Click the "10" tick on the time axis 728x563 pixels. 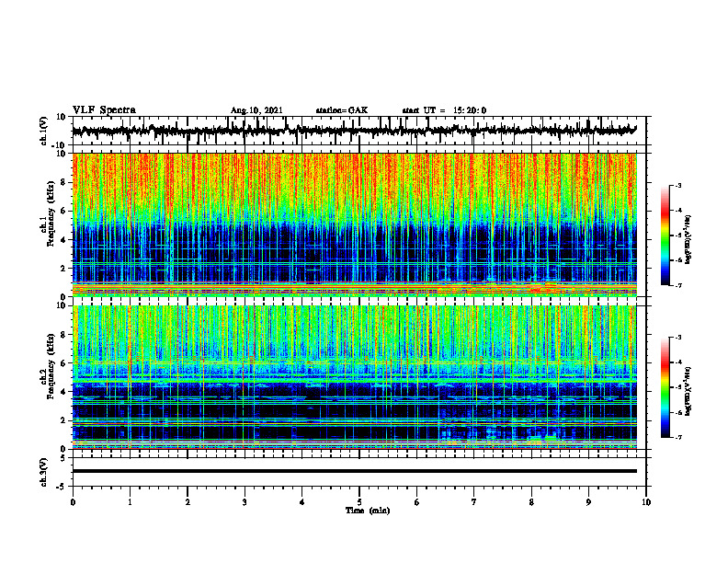click(x=646, y=502)
